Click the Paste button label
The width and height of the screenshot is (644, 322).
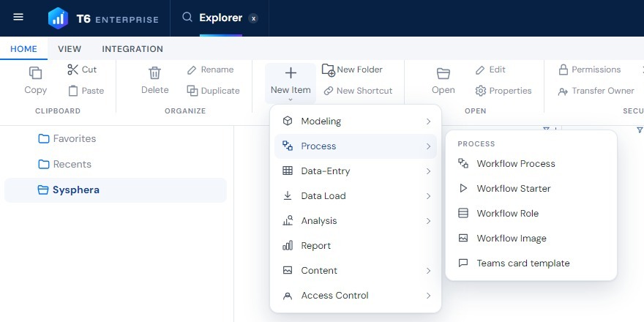[92, 91]
